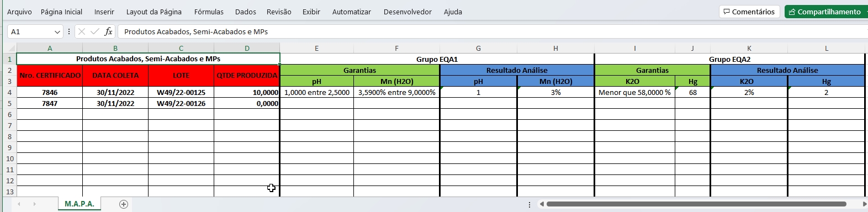Expand the Name Box dropdown arrow
The height and width of the screenshot is (212, 868).
click(57, 32)
